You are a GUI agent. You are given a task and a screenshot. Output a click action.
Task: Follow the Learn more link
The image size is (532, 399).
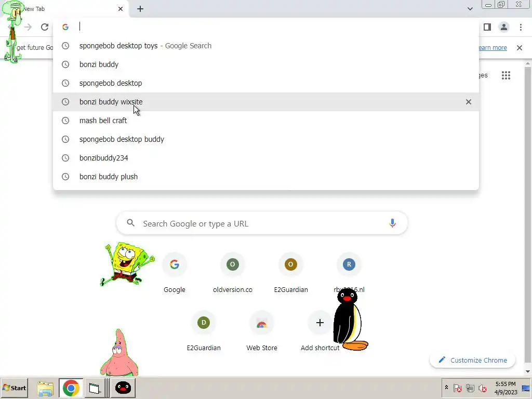coord(493,47)
